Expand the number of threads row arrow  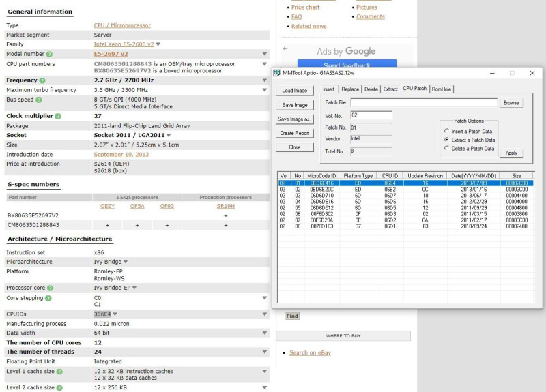tap(265, 352)
